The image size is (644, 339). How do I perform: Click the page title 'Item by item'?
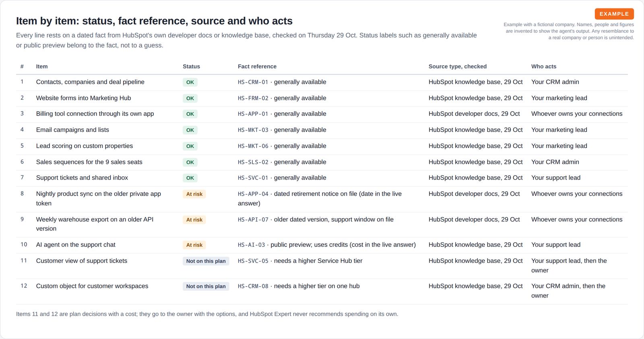coord(154,21)
